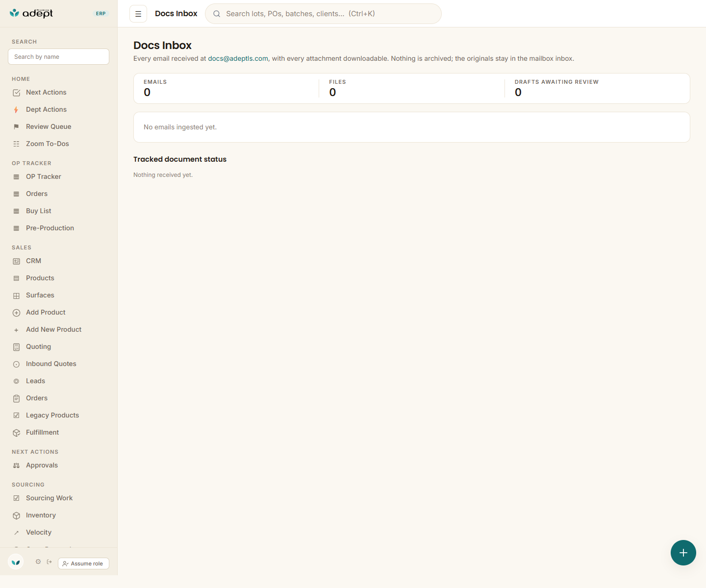This screenshot has height=588, width=706.
Task: Click the leaf avatar in sidebar footer
Action: 16,562
